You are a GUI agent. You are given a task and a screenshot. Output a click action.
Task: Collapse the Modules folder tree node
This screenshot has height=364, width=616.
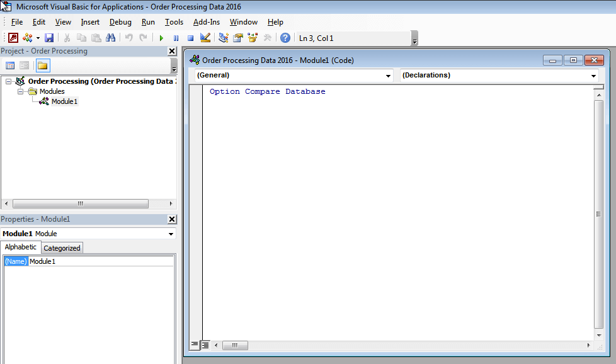click(x=21, y=91)
